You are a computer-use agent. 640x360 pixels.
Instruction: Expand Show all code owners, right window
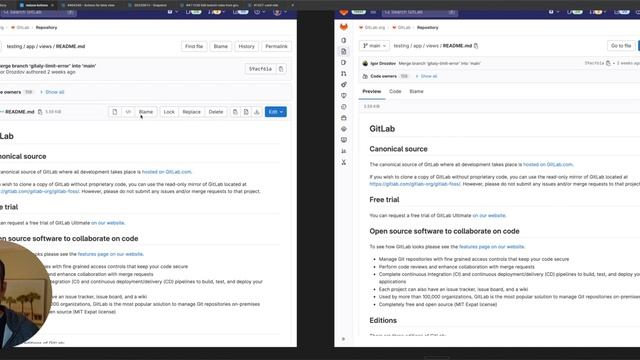point(426,76)
